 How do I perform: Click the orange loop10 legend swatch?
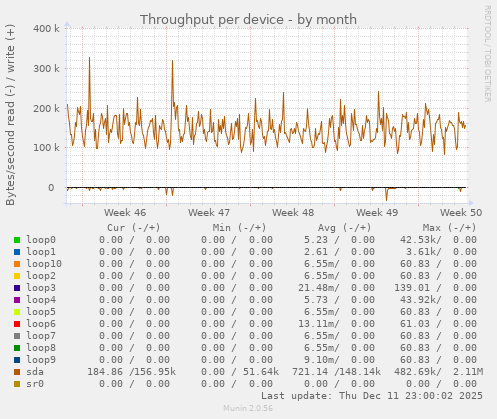tap(17, 264)
